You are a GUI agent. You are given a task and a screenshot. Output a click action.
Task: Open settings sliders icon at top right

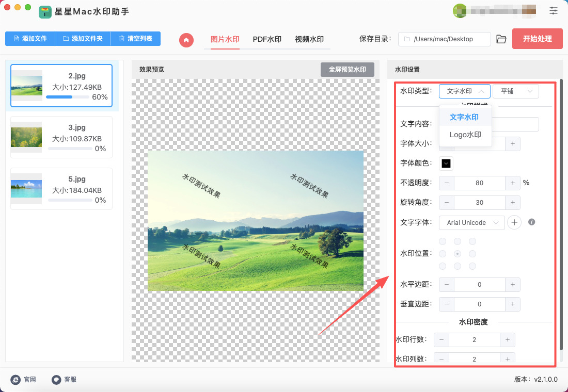[554, 10]
